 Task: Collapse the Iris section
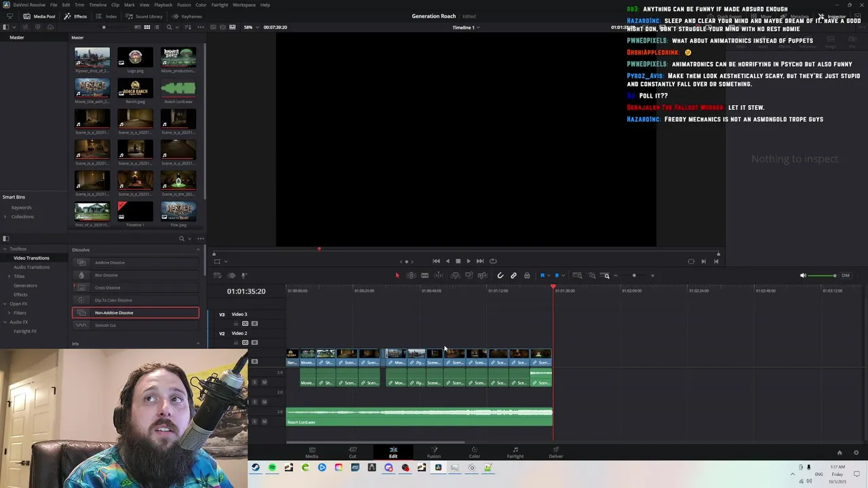(198, 344)
